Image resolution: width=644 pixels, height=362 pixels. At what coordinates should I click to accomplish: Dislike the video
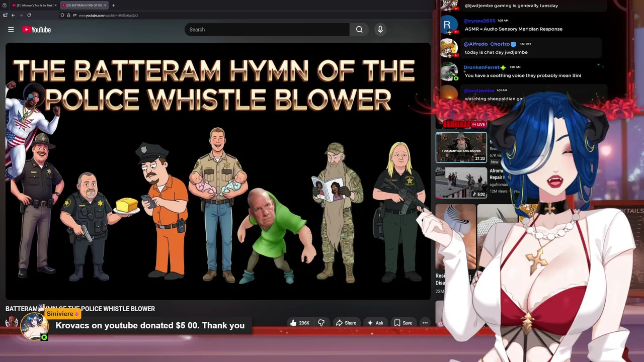[x=321, y=323]
